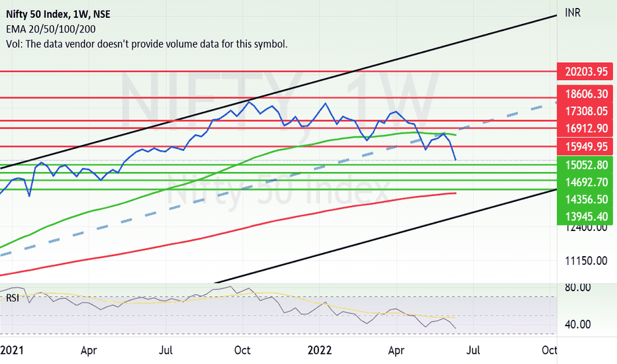Click the Vol data vendor message
617x364 pixels.
(147, 44)
